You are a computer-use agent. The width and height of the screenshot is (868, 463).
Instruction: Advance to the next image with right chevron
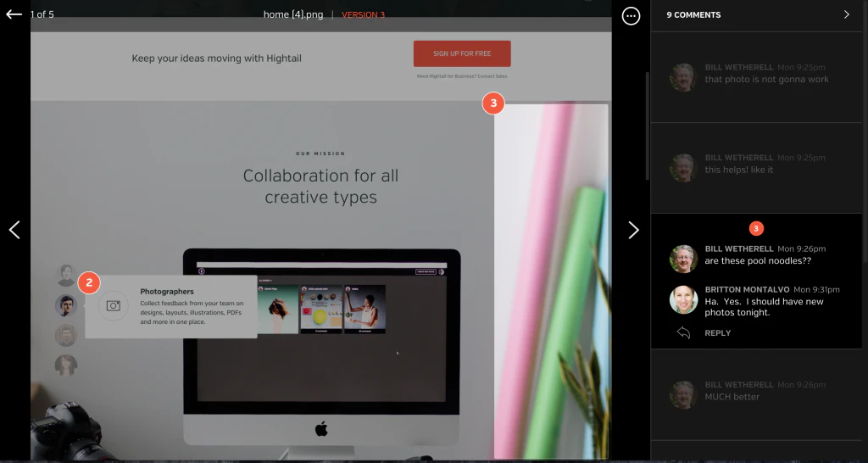[x=633, y=230]
